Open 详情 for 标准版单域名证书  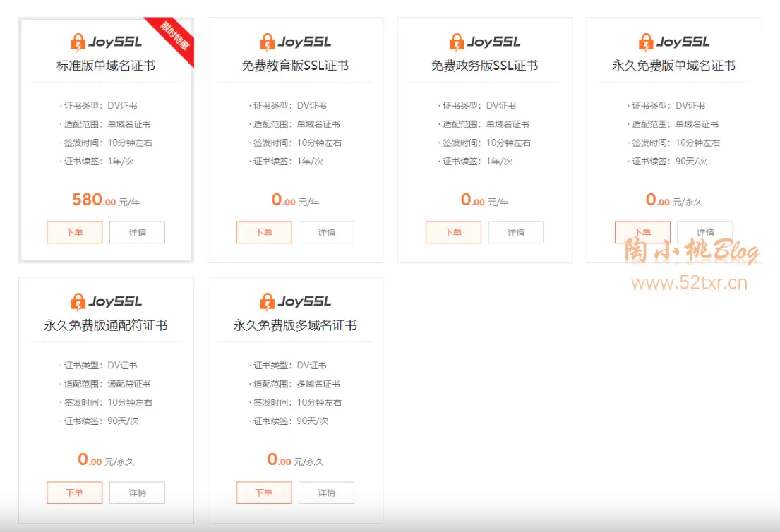click(x=138, y=232)
